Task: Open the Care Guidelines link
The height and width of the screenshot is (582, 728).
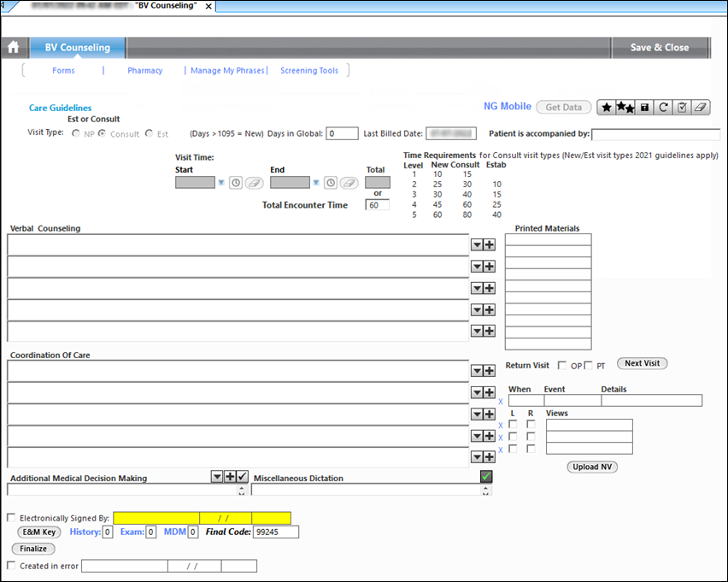Action: click(61, 108)
